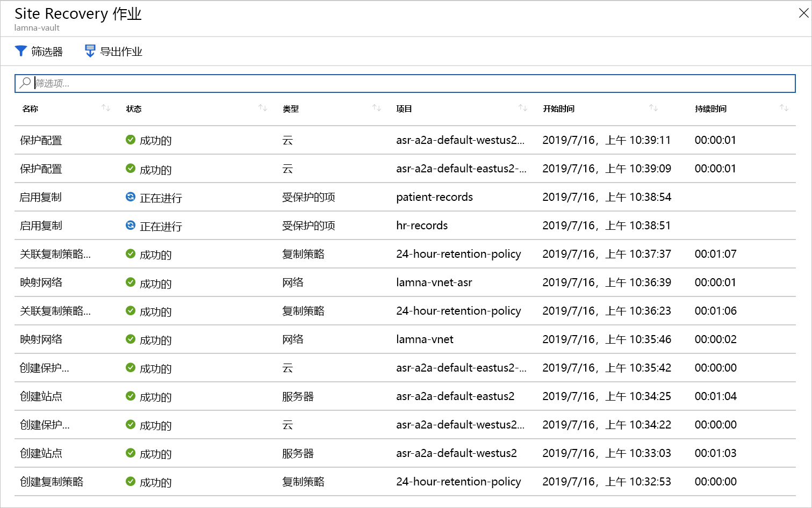This screenshot has height=508, width=812.
Task: Click the 名称 column header
Action: pos(30,108)
